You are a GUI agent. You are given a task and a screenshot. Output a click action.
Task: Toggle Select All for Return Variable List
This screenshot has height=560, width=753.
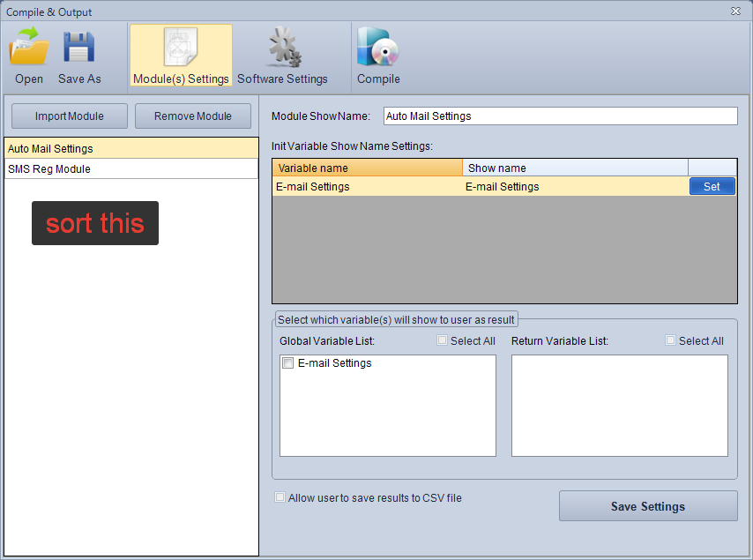(671, 341)
